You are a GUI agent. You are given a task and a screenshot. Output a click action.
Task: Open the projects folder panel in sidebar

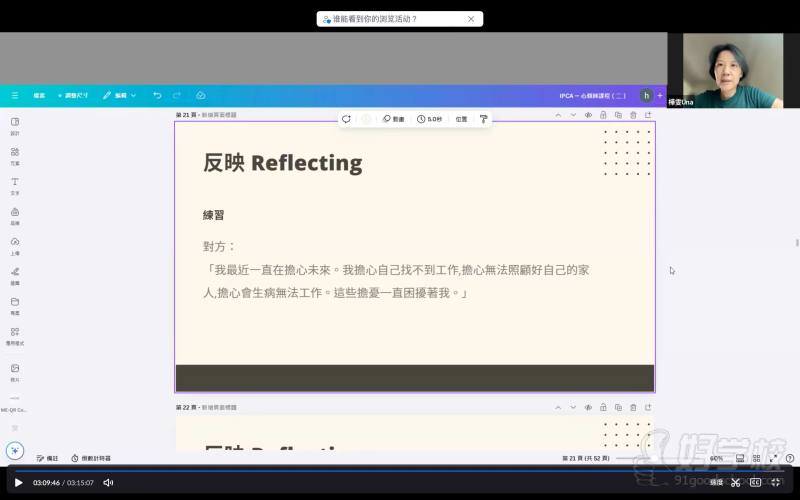tap(15, 306)
